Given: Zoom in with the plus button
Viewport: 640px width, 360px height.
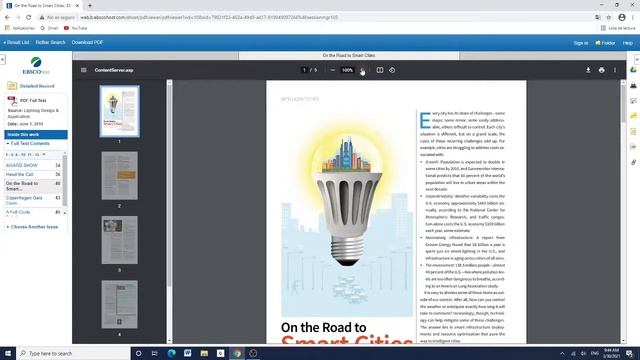Looking at the screenshot, I should click(362, 70).
